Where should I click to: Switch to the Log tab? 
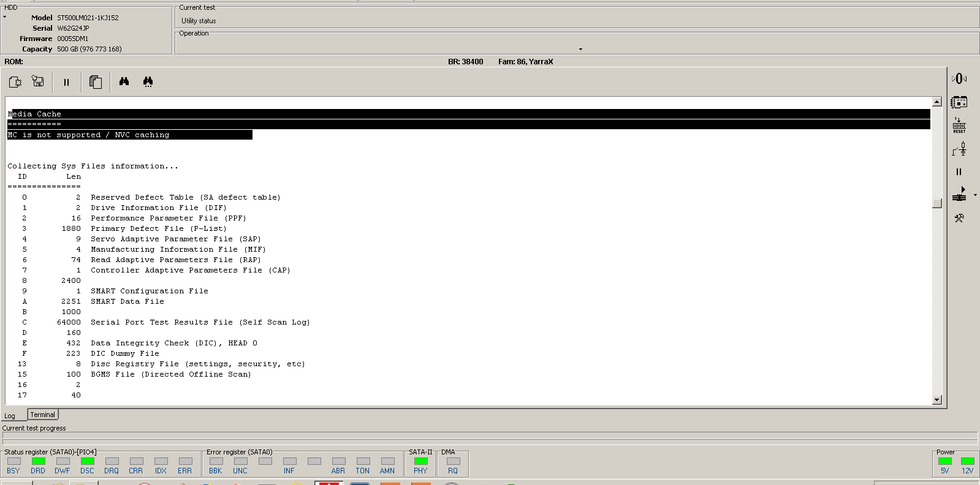pos(10,416)
